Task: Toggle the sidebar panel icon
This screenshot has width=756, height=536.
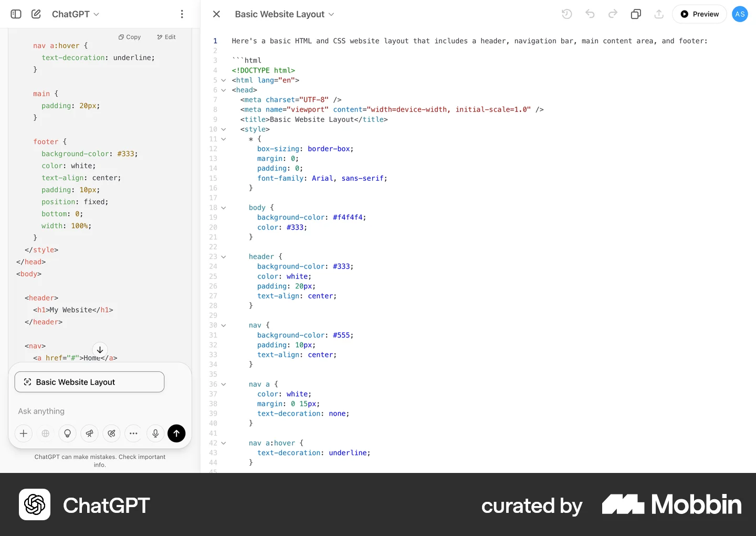Action: click(16, 14)
